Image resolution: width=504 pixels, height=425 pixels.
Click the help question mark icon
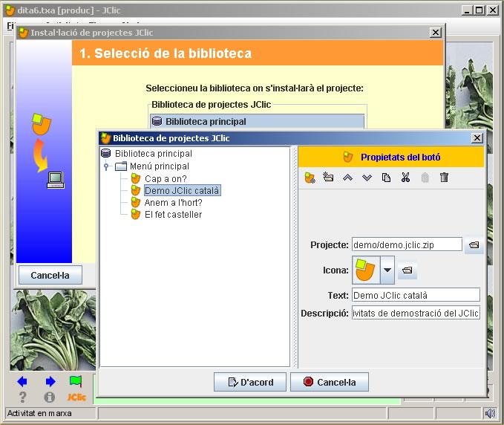pos(22,398)
